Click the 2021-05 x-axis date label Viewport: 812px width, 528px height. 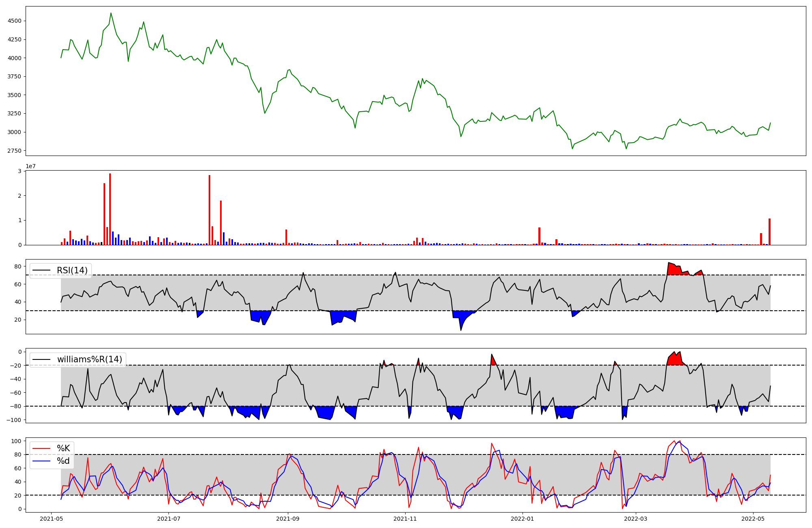tap(51, 519)
